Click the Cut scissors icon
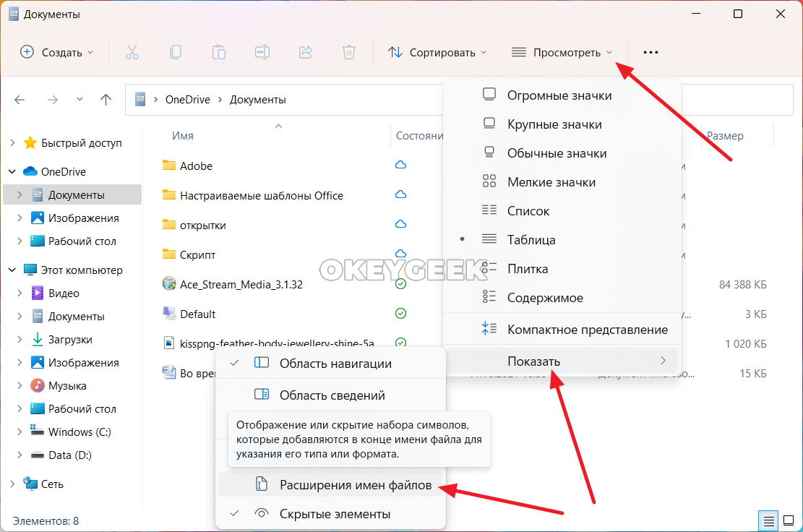This screenshot has height=532, width=803. pos(132,52)
